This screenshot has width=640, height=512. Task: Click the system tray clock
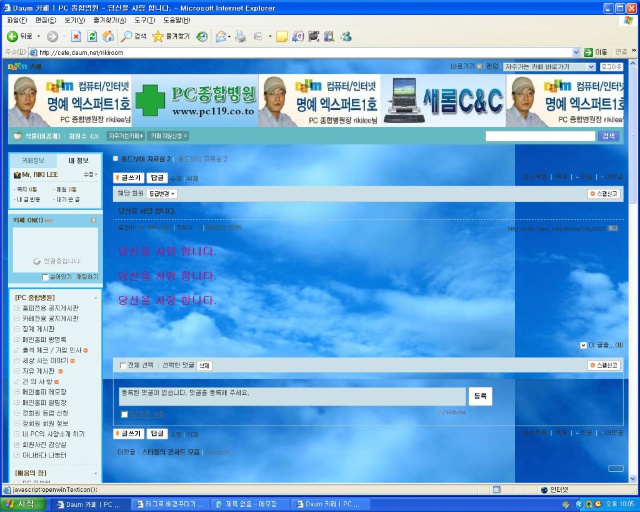[620, 505]
